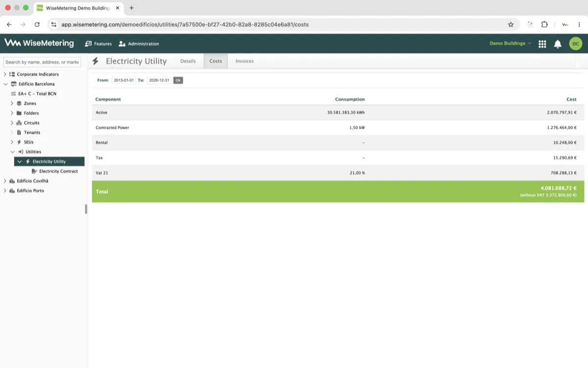This screenshot has width=588, height=368.
Task: Click the sidebar resize handle
Action: tap(86, 209)
